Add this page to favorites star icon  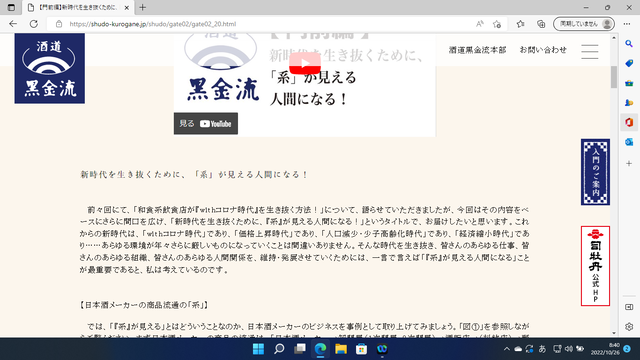pyautogui.click(x=497, y=24)
